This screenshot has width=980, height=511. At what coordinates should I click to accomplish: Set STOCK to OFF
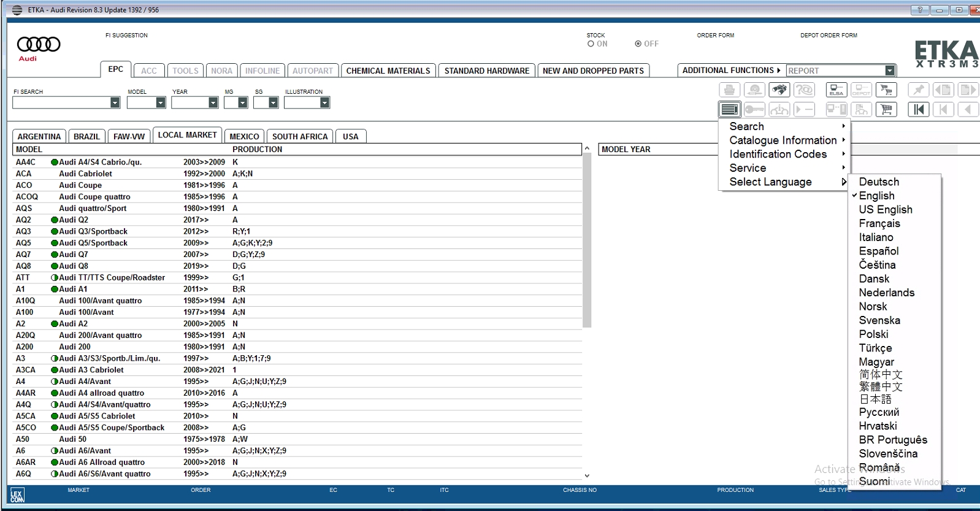(638, 44)
